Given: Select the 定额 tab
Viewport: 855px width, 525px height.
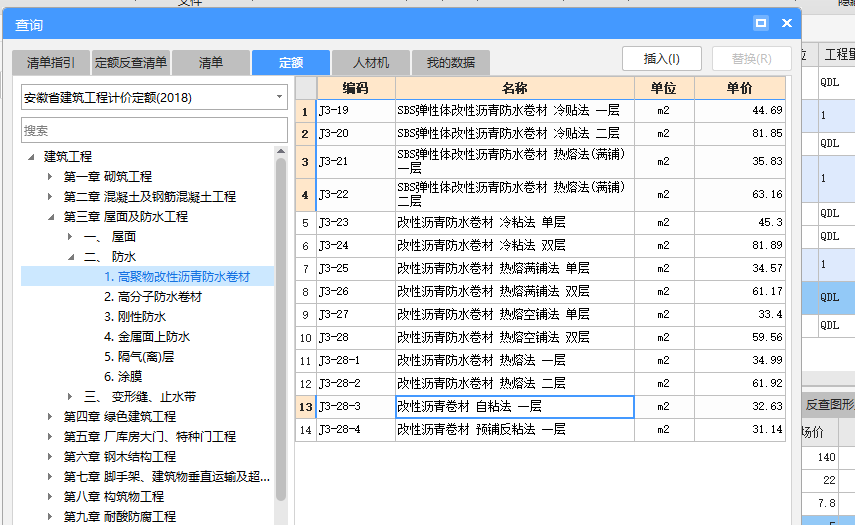Looking at the screenshot, I should (291, 63).
